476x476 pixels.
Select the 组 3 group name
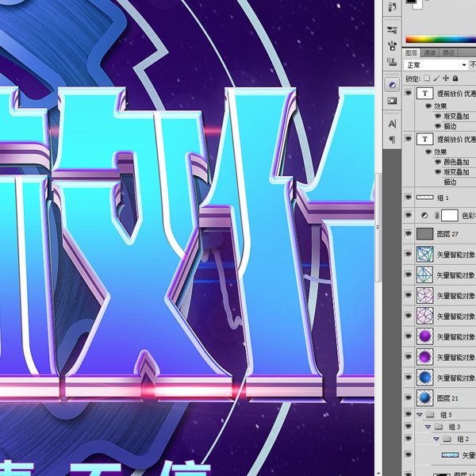[455, 427]
